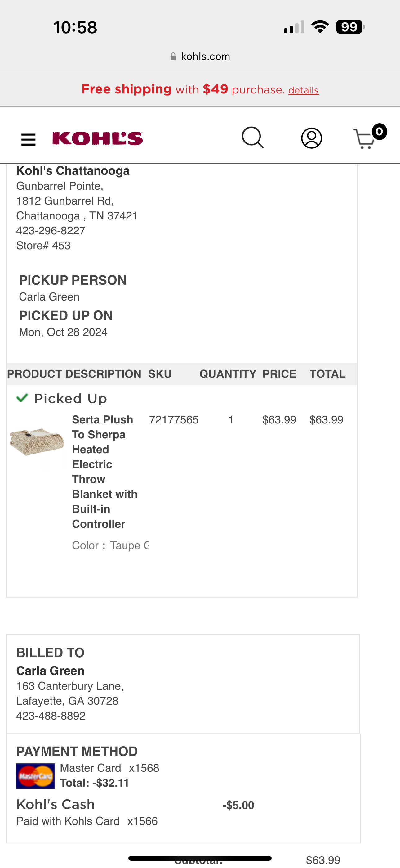This screenshot has width=400, height=868.
Task: Open the Serta heated blanket thumbnail
Action: point(37,442)
